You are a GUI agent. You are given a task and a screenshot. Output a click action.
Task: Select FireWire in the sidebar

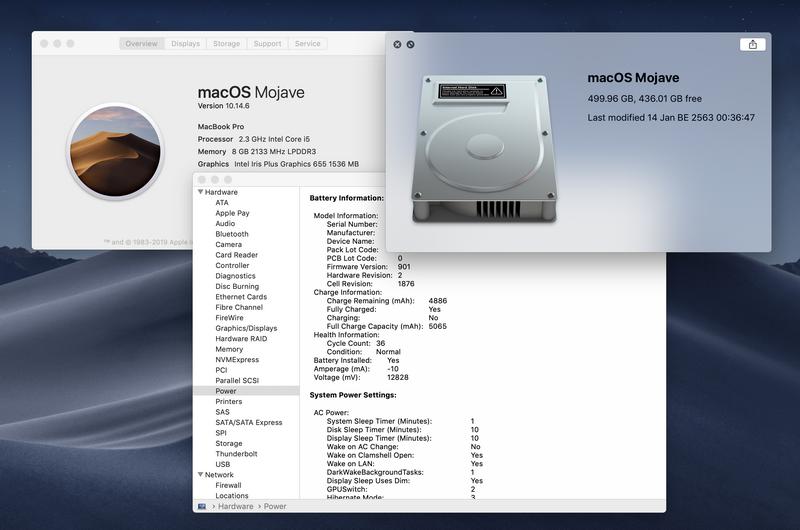coord(230,318)
